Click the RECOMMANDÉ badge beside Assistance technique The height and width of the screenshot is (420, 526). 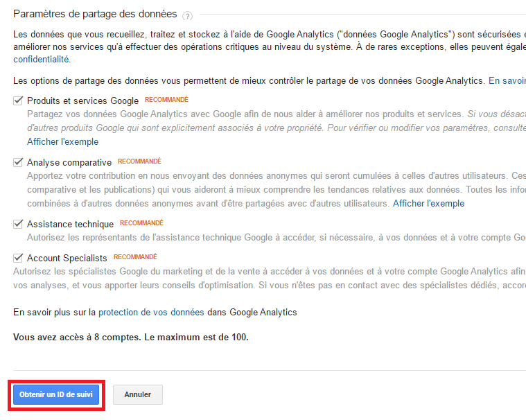[x=141, y=223]
